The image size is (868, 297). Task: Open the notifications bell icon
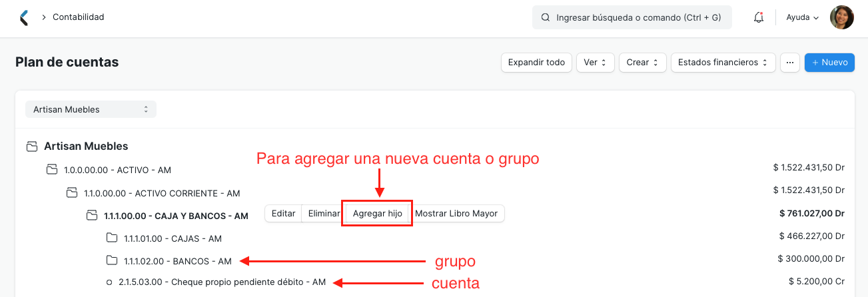coord(759,18)
